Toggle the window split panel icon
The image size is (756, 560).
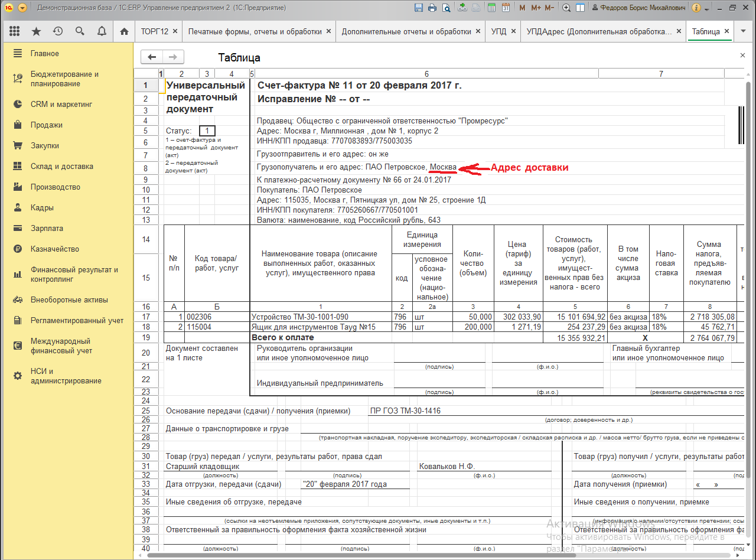click(x=581, y=8)
